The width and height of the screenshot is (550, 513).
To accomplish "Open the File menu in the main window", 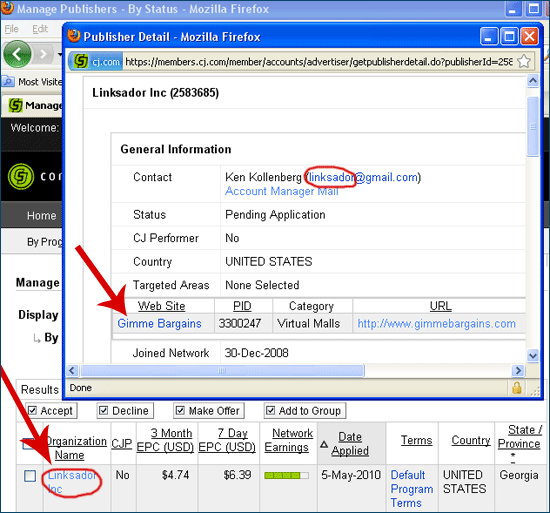I will pos(12,29).
